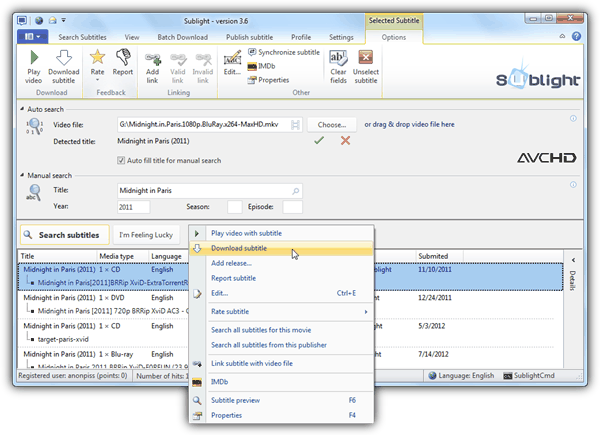Click the Season input field
600x435 pixels.
(x=235, y=207)
